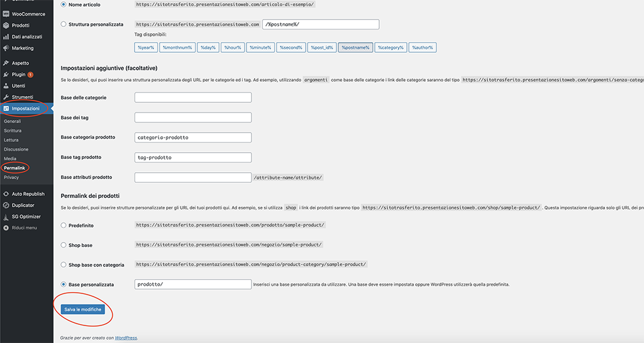Open the Generali settings submenu item
Viewport: 644px width, 343px height.
(x=13, y=121)
